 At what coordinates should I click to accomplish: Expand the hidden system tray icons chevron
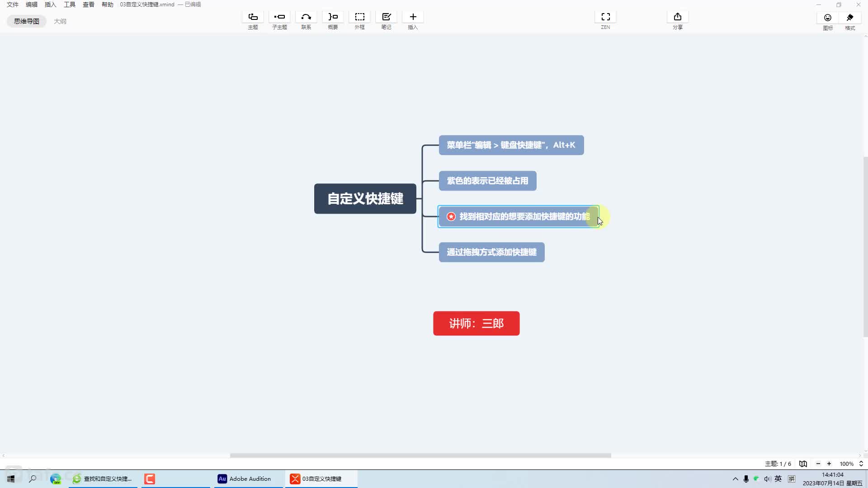[x=736, y=479]
